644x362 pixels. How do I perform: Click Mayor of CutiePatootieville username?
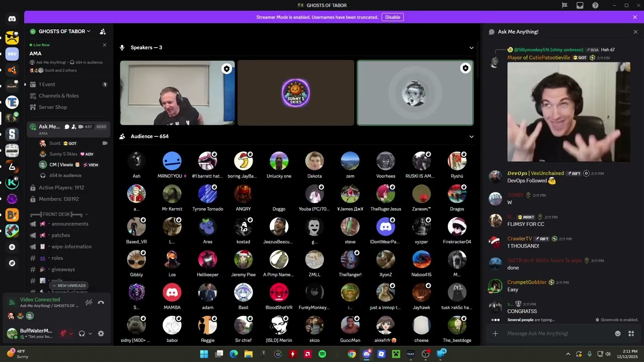coord(539,58)
